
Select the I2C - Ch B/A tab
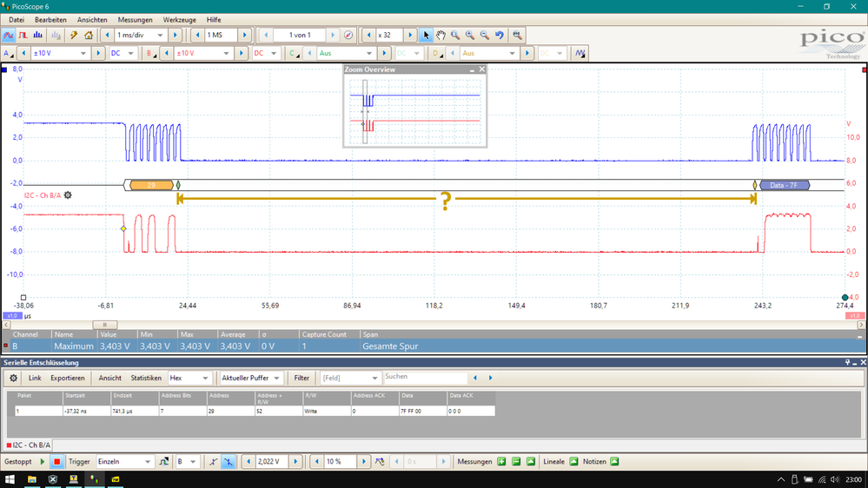coord(28,445)
